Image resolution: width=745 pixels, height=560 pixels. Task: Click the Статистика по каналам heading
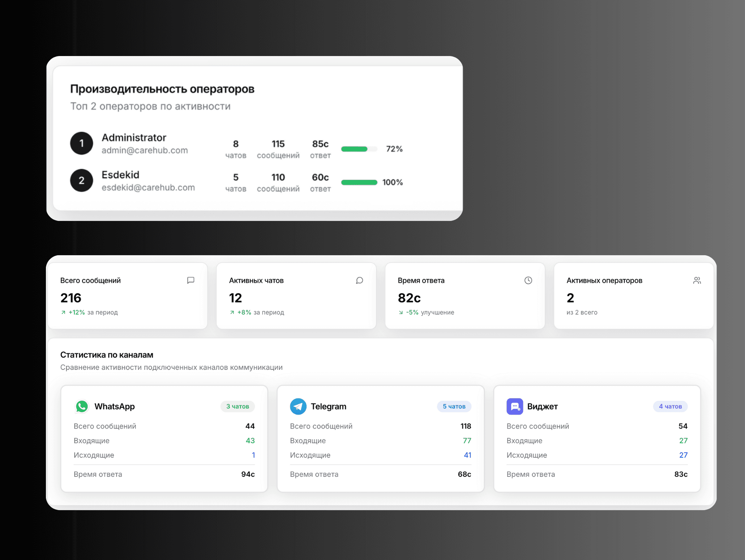pos(107,355)
